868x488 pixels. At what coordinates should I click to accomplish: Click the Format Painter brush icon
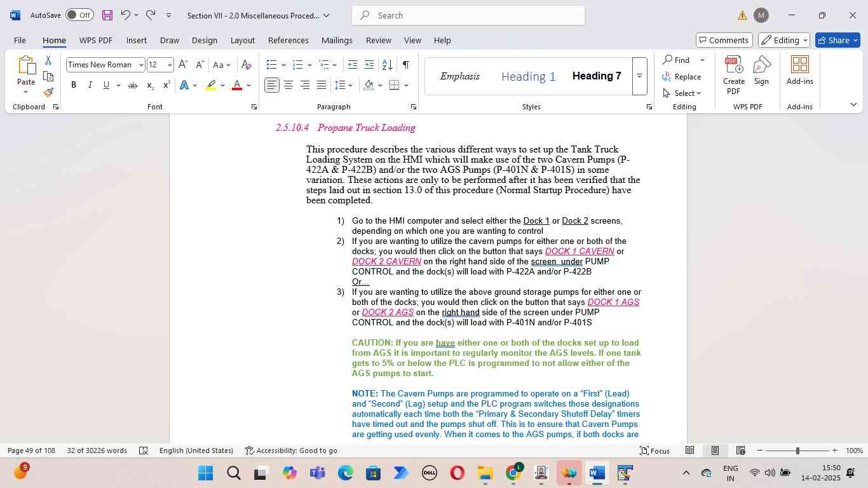(48, 93)
